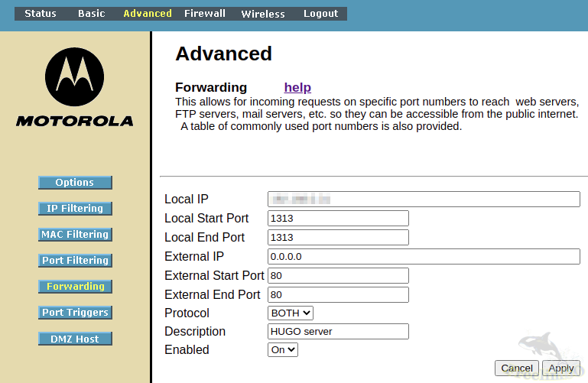588x383 pixels.
Task: Open Port Filtering page
Action: [75, 261]
